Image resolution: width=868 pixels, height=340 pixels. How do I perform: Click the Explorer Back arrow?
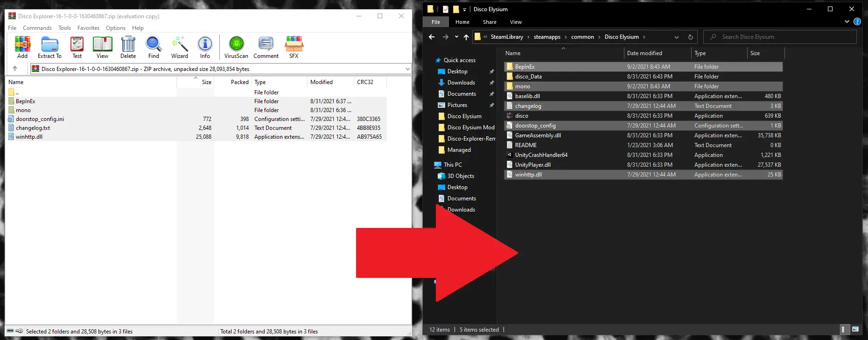(x=432, y=37)
